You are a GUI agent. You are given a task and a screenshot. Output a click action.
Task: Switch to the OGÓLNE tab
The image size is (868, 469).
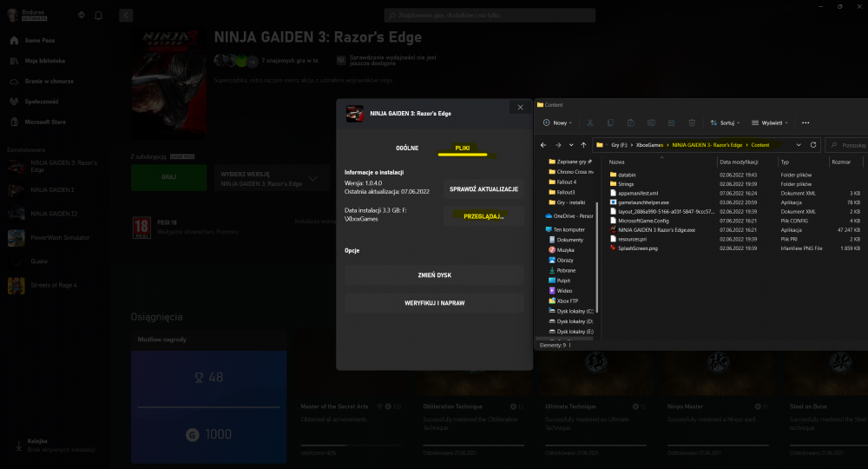[x=407, y=149]
